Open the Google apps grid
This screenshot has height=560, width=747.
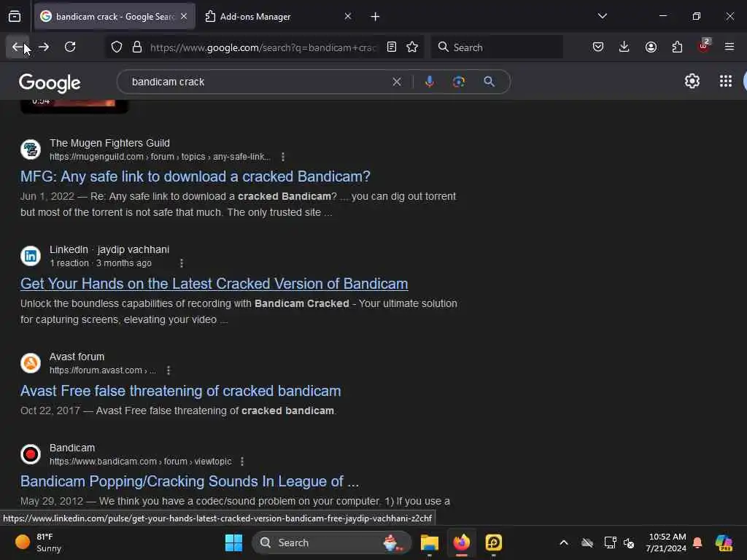726,82
